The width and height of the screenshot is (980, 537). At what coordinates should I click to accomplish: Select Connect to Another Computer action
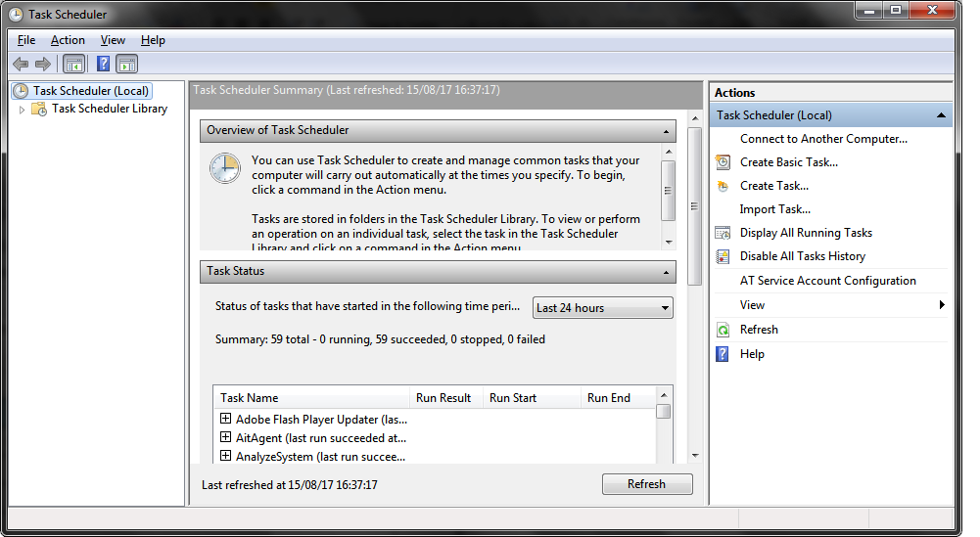pyautogui.click(x=823, y=139)
